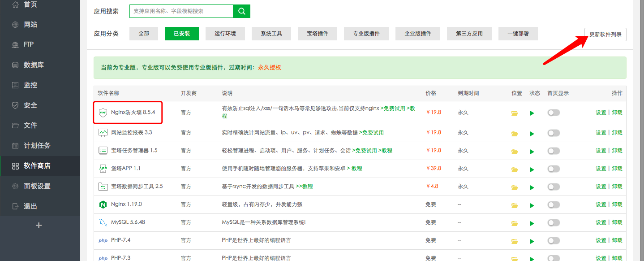The width and height of the screenshot is (644, 261).
Task: Open 教程 link for 宝塔数据同步工具
Action: tap(304, 187)
